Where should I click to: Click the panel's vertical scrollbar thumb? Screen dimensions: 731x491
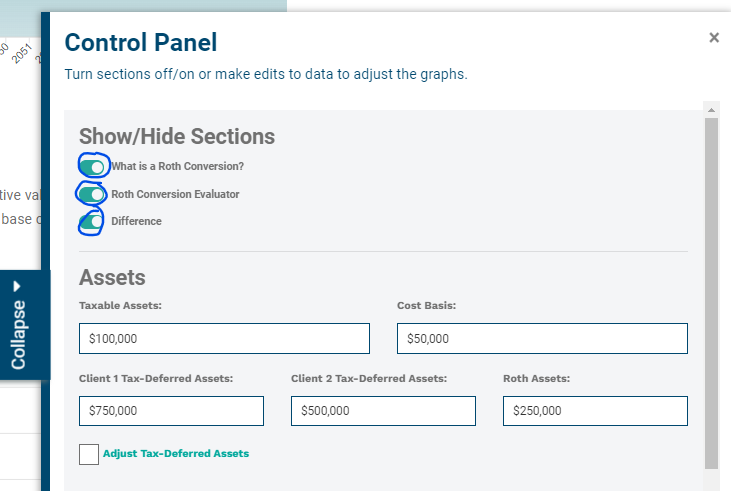coord(711,290)
